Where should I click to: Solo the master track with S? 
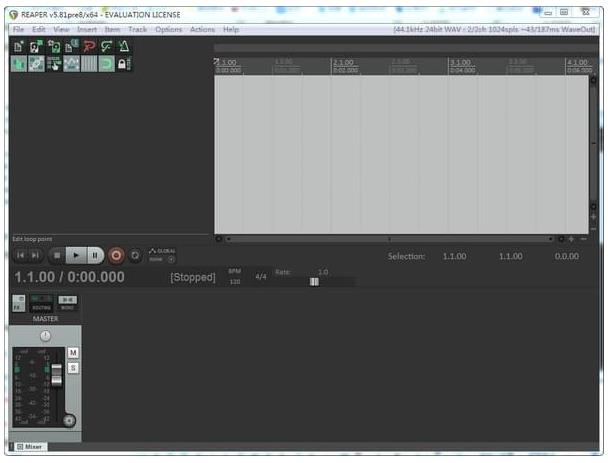pyautogui.click(x=73, y=368)
